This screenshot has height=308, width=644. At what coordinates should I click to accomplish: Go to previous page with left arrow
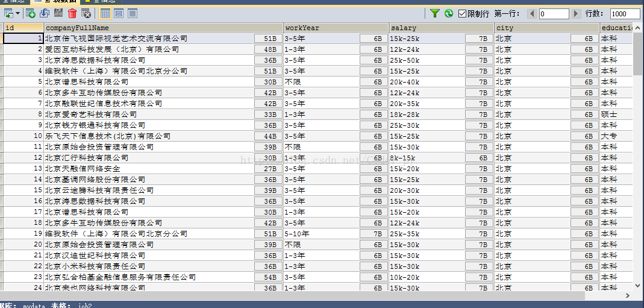(x=533, y=13)
